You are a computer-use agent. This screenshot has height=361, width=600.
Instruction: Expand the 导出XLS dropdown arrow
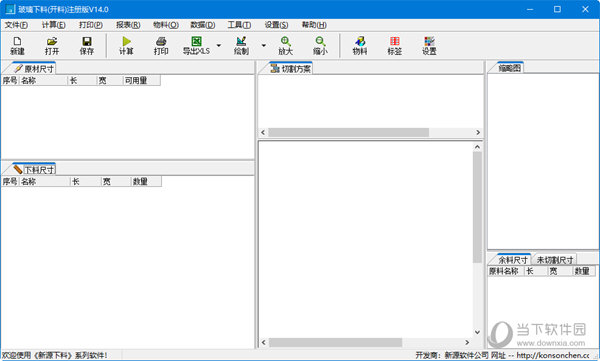tap(219, 45)
